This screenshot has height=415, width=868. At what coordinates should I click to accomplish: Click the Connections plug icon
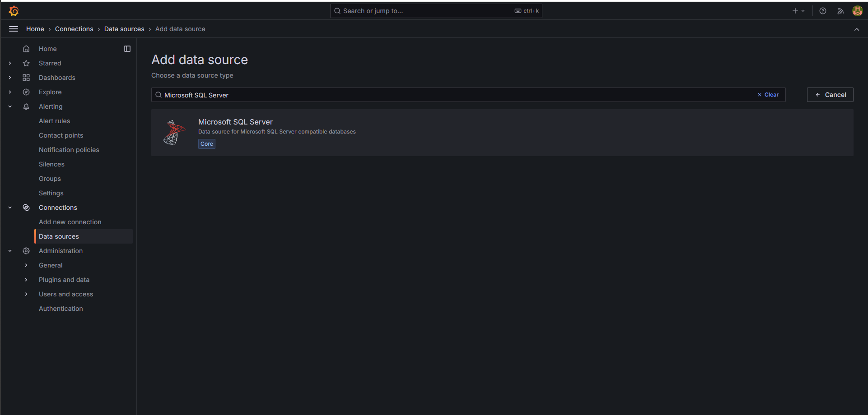26,207
